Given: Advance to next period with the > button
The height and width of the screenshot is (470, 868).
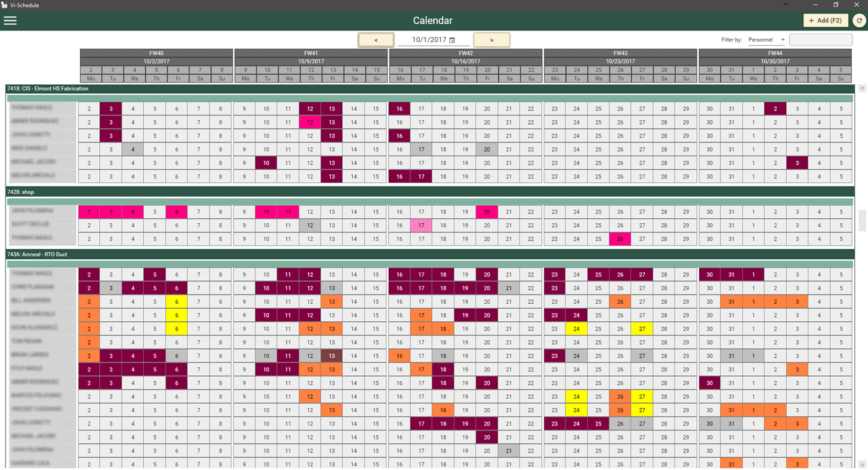Looking at the screenshot, I should pyautogui.click(x=492, y=40).
